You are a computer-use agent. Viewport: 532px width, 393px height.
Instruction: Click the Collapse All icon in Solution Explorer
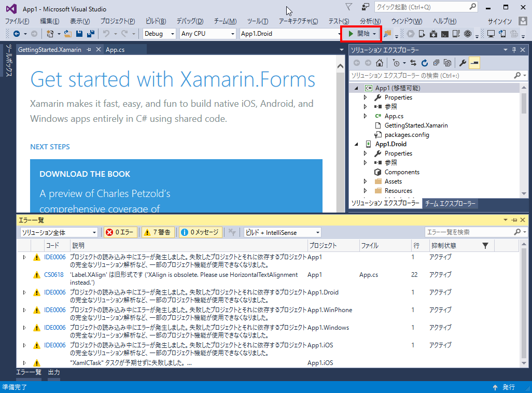(x=436, y=62)
